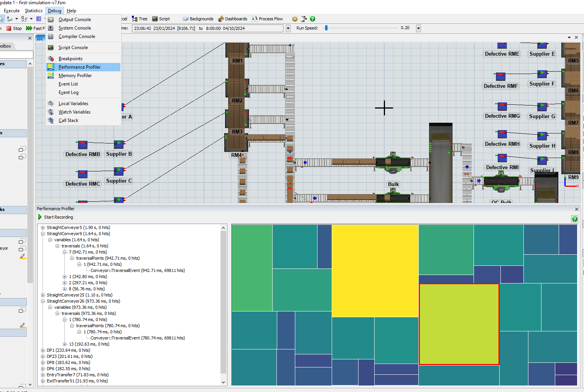Select the Supplier E object in model

pyautogui.click(x=542, y=45)
